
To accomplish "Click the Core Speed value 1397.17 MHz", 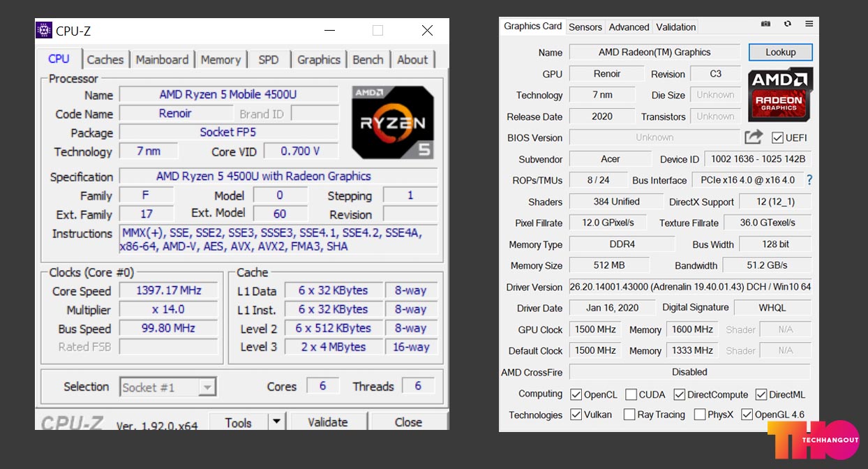I will 169,290.
